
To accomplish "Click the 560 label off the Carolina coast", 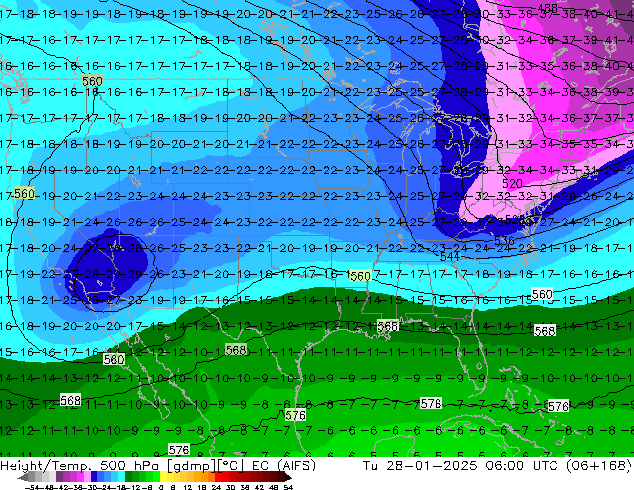I will point(542,294).
